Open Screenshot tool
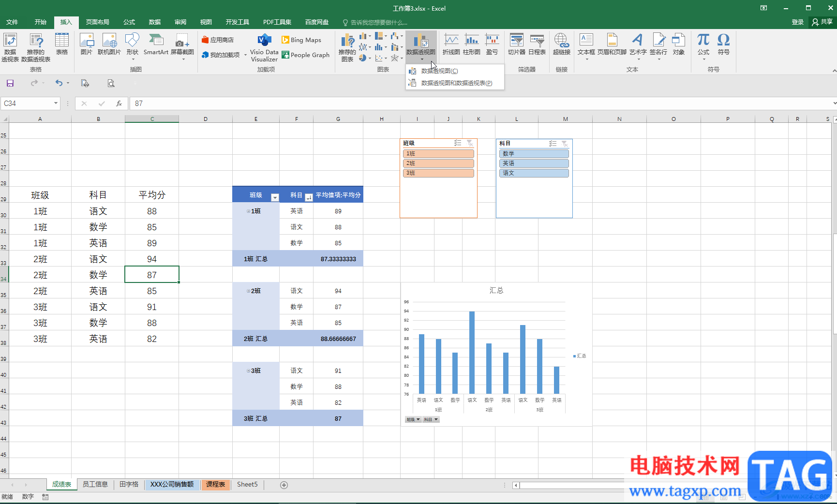Image resolution: width=837 pixels, height=504 pixels. [x=182, y=47]
